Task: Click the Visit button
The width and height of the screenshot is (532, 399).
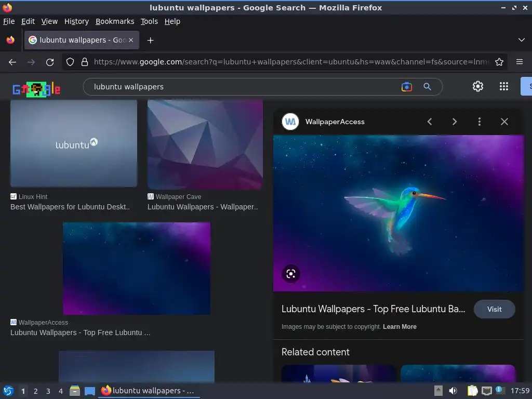Action: (495, 309)
